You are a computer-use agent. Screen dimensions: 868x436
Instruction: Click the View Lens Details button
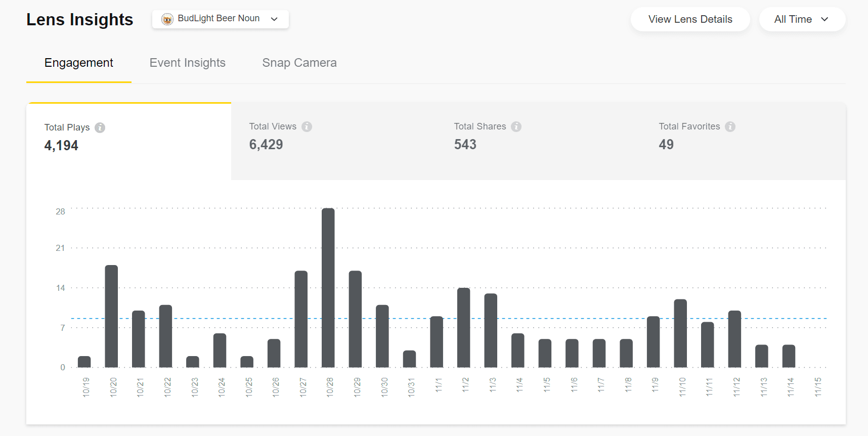point(690,19)
